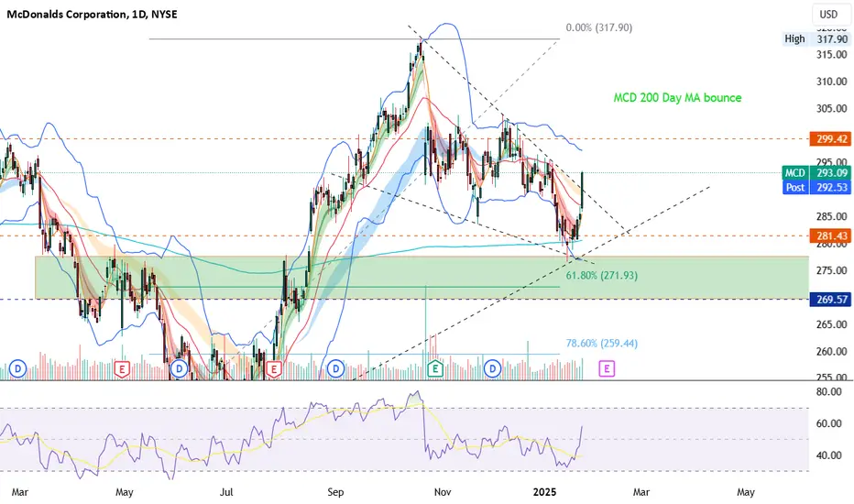Select the 0.00% (317.90) Fibonacci label
The image size is (854, 504).
[599, 27]
